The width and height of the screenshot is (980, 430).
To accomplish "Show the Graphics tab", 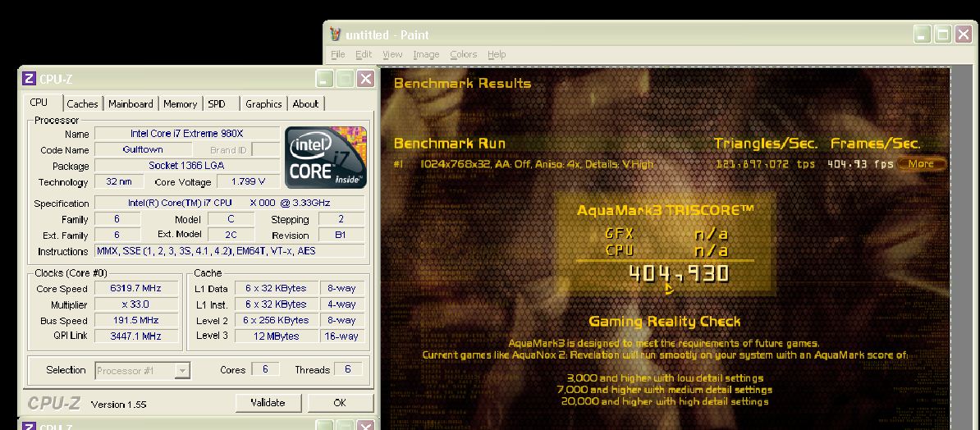I will 263,104.
